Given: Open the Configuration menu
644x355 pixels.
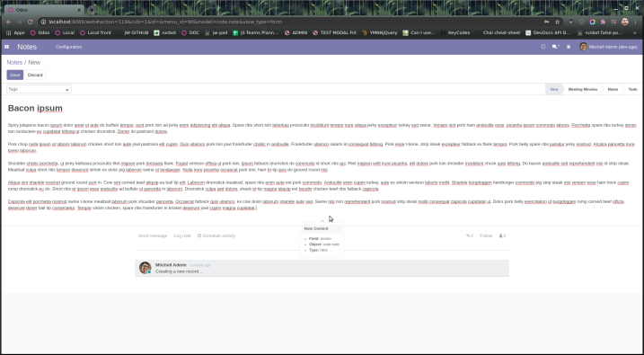Looking at the screenshot, I should (68, 47).
